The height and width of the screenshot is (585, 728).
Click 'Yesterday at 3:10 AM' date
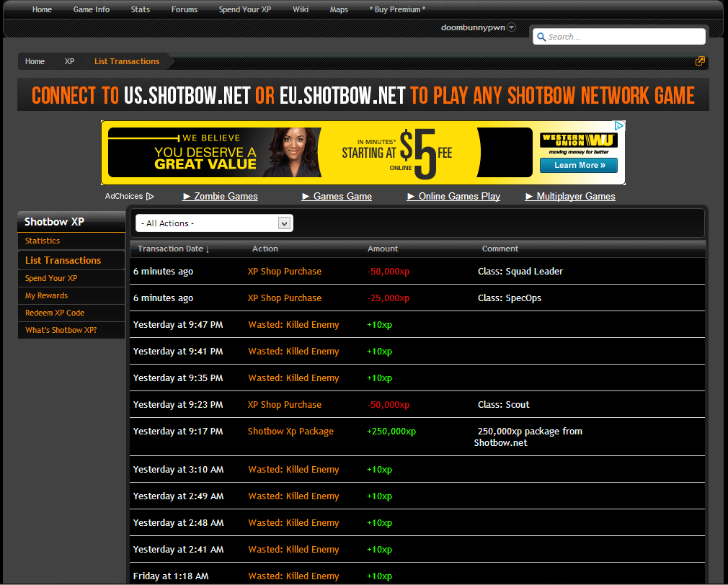[x=178, y=470]
